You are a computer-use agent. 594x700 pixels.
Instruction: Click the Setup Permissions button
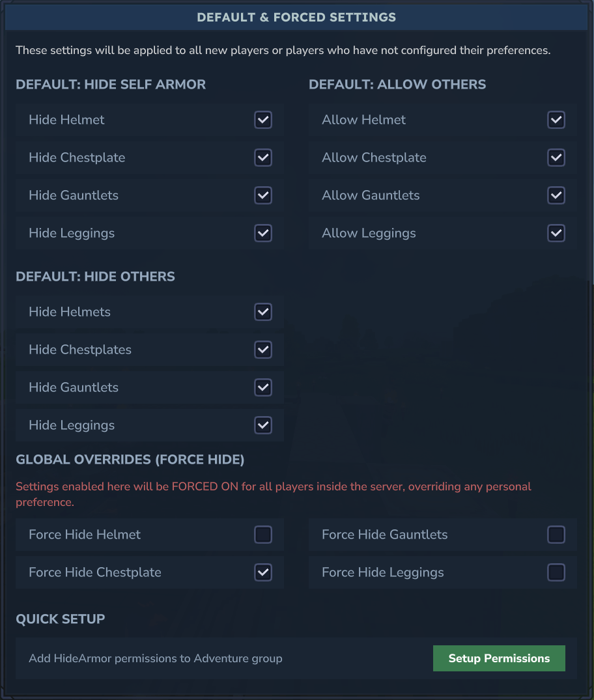pyautogui.click(x=499, y=658)
